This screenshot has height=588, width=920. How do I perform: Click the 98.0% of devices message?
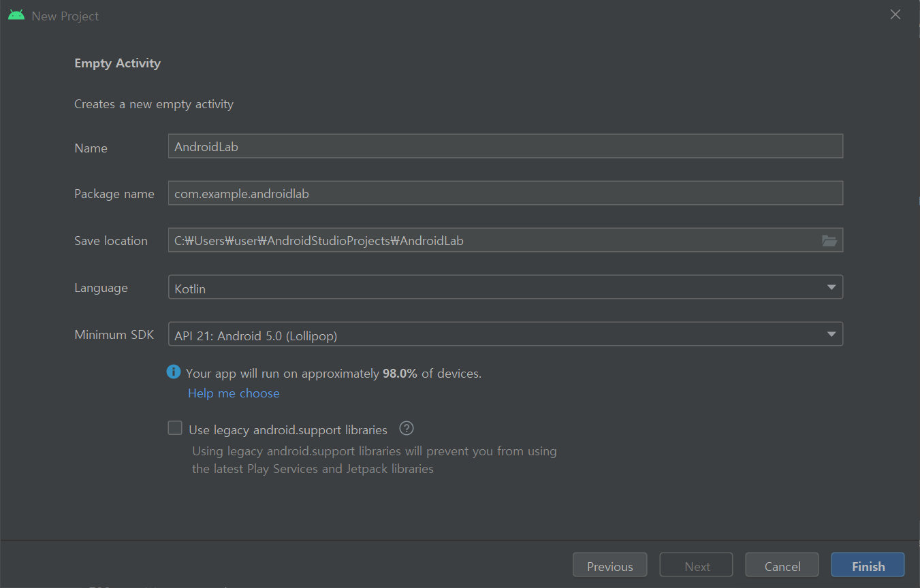click(x=334, y=373)
